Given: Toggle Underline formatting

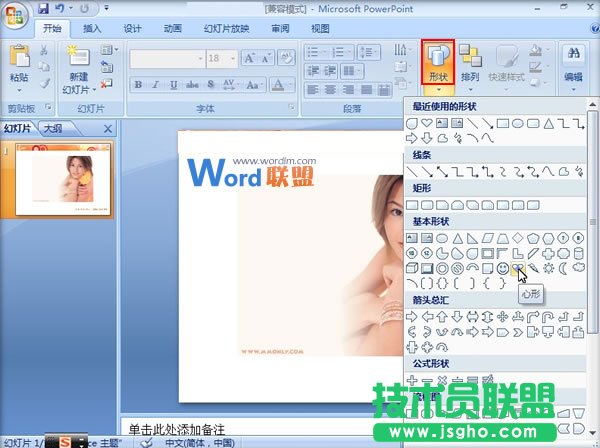Looking at the screenshot, I should click(173, 85).
